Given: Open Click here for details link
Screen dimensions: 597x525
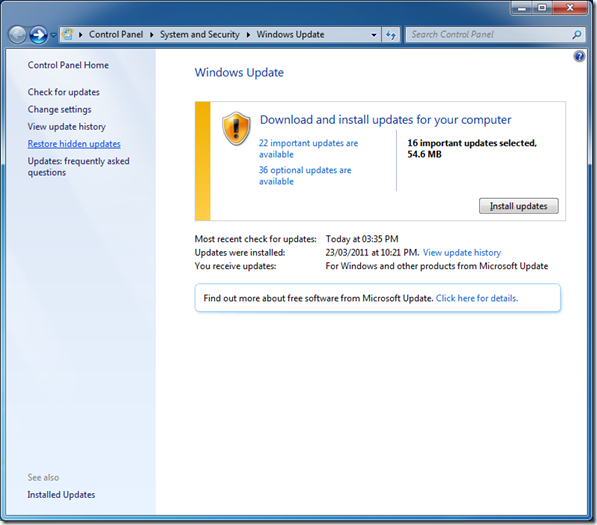Looking at the screenshot, I should tap(477, 298).
